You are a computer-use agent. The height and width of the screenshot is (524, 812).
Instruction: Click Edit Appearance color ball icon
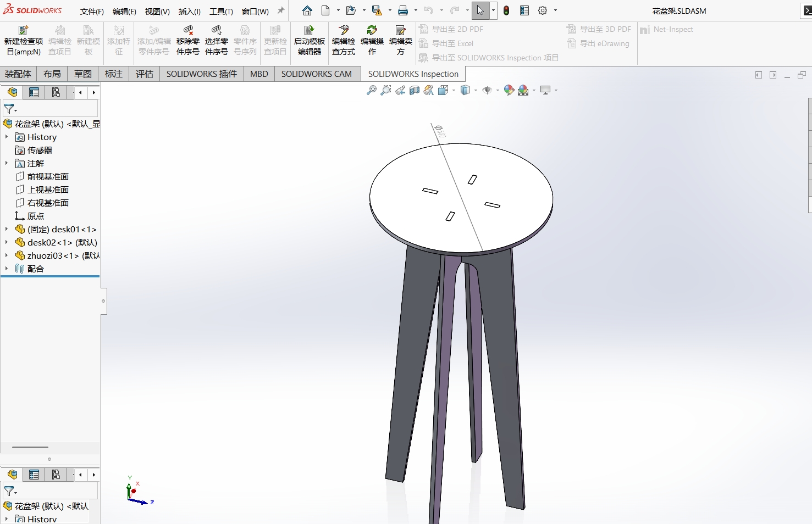(509, 90)
